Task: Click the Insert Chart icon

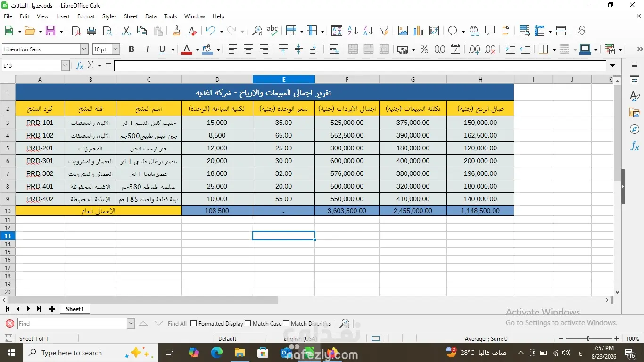Action: 418,31
